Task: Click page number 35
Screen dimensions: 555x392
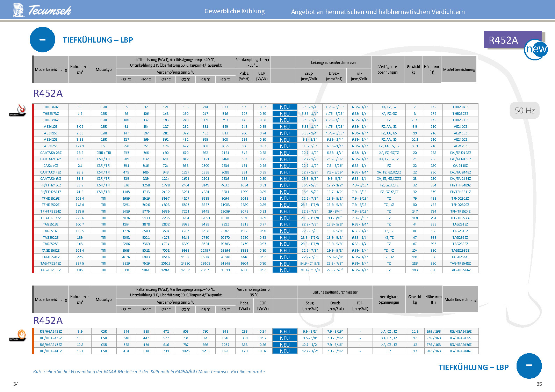Action: click(539, 384)
